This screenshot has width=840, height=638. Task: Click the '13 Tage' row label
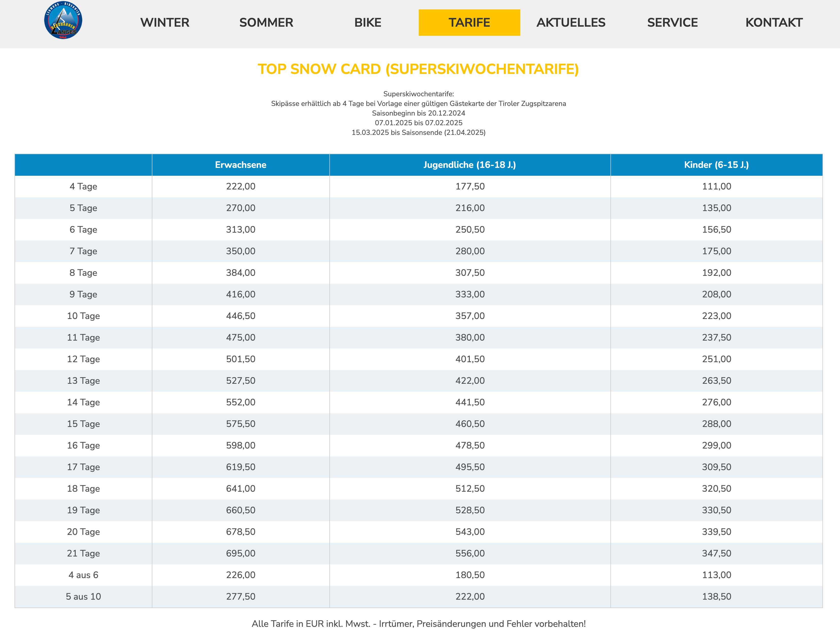pyautogui.click(x=83, y=381)
